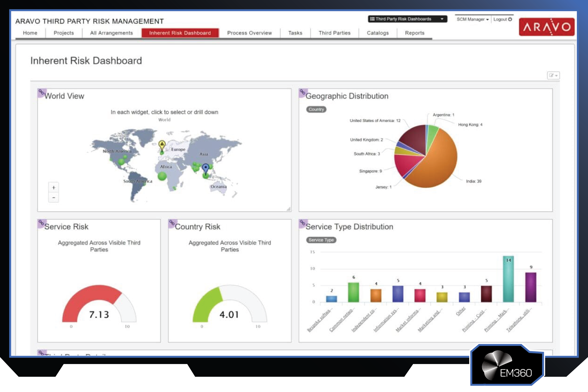Open the Process Overview tab
Image resolution: width=588 pixels, height=392 pixels.
(x=250, y=33)
